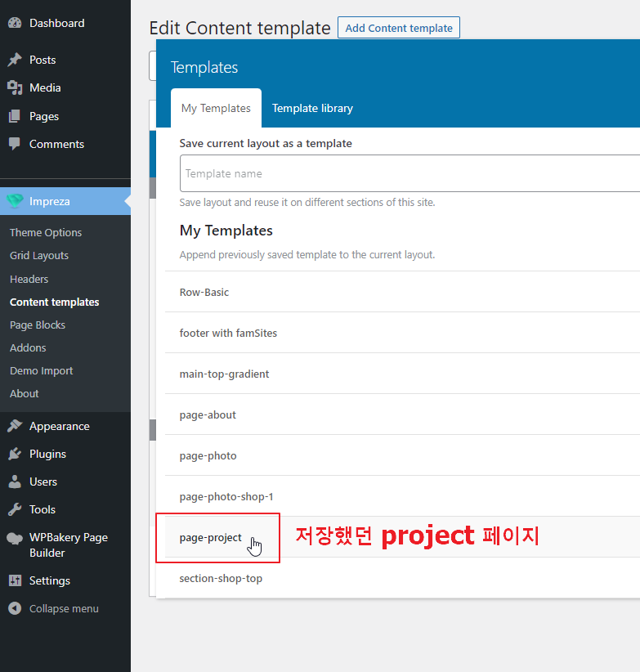Focus the Template name input field
This screenshot has height=672, width=640.
point(410,173)
